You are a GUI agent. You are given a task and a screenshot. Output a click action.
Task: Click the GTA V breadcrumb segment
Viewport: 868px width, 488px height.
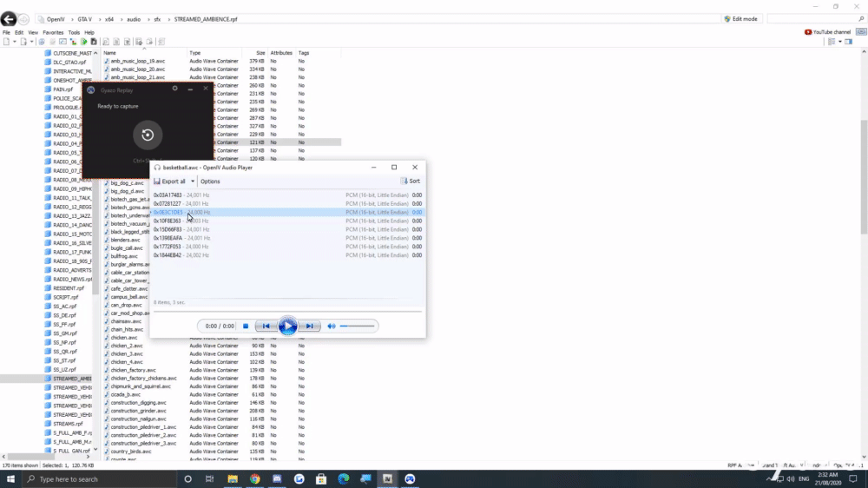pos(84,19)
